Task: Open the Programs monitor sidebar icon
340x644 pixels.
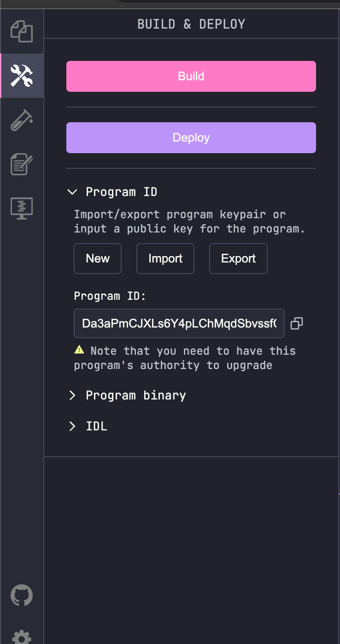Action: click(x=22, y=208)
